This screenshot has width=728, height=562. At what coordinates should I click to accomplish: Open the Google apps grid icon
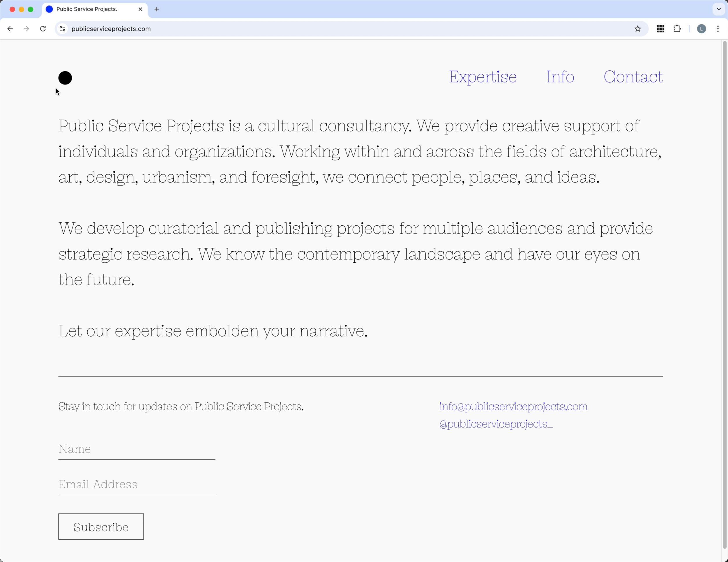click(x=660, y=29)
